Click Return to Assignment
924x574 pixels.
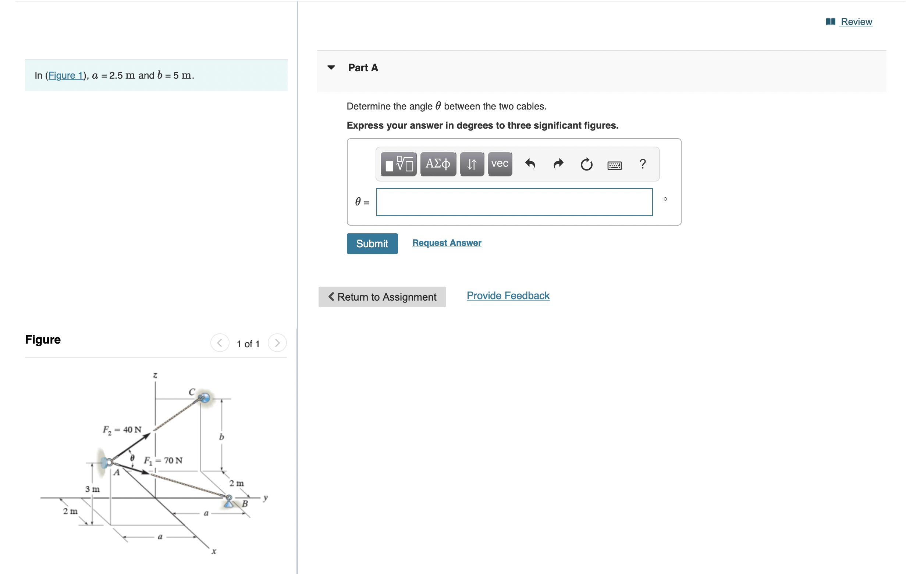click(382, 297)
